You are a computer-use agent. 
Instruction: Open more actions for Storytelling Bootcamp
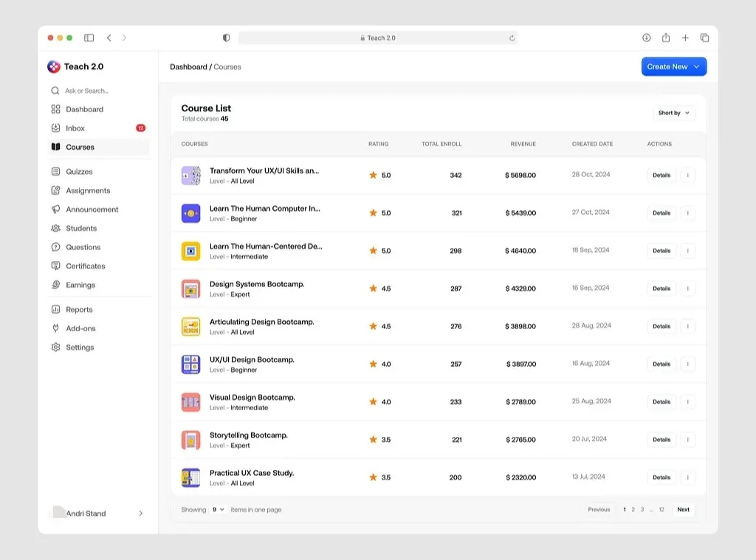click(x=687, y=440)
